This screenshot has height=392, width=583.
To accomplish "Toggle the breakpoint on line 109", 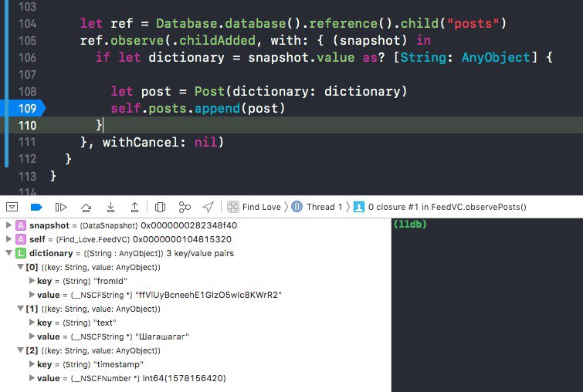I will point(23,109).
